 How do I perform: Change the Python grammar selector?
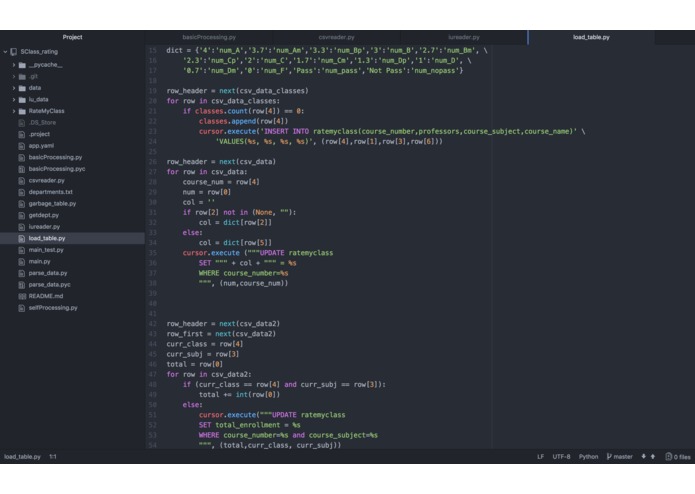(x=588, y=456)
